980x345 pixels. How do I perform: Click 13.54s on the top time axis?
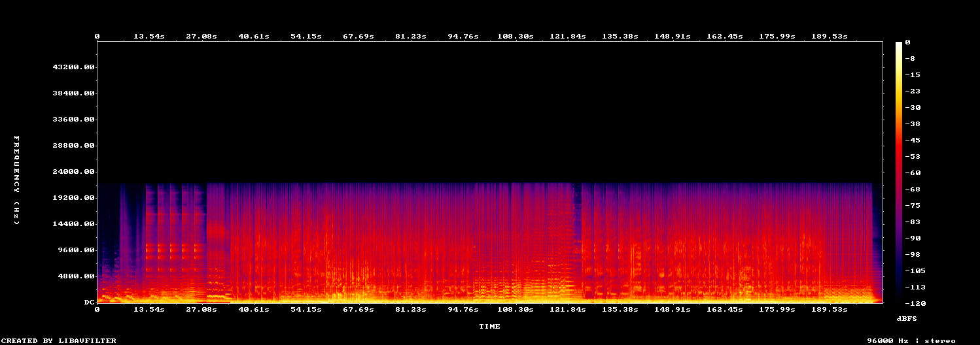coord(149,37)
